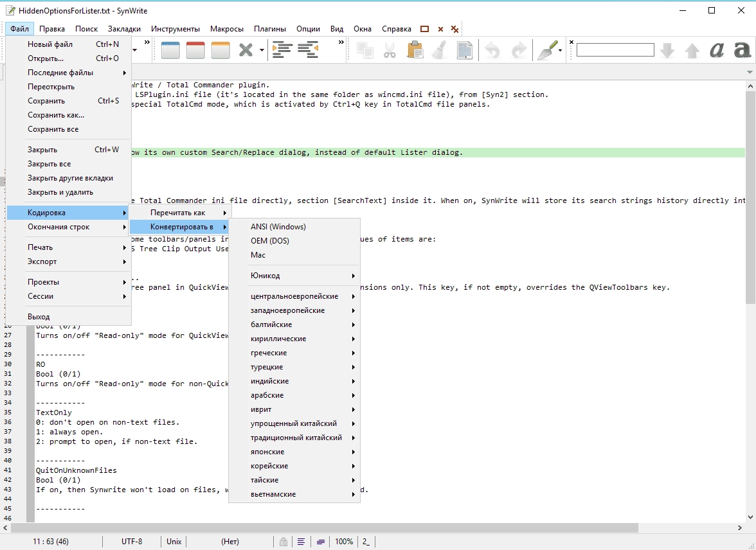This screenshot has height=550, width=756.
Task: Click the selection mode status bar icon
Action: coord(321,542)
